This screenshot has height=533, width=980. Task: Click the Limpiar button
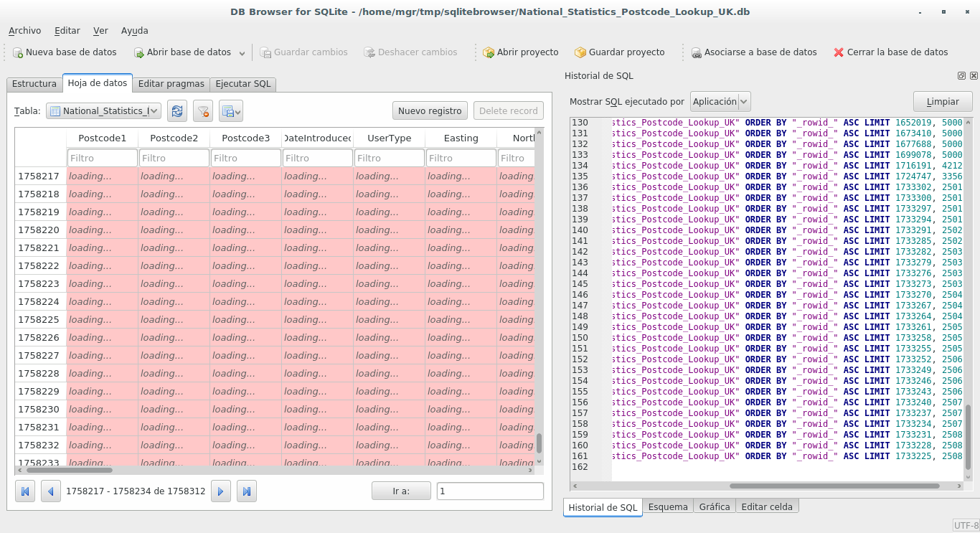943,101
